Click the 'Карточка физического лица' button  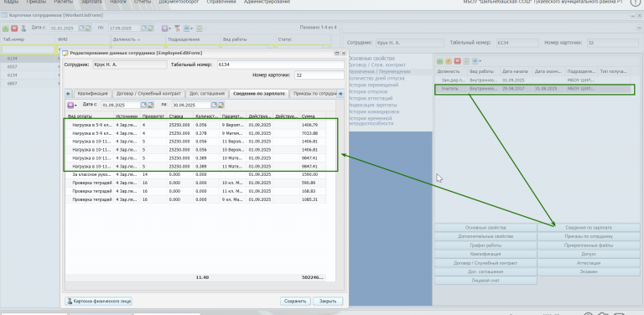coord(99,301)
